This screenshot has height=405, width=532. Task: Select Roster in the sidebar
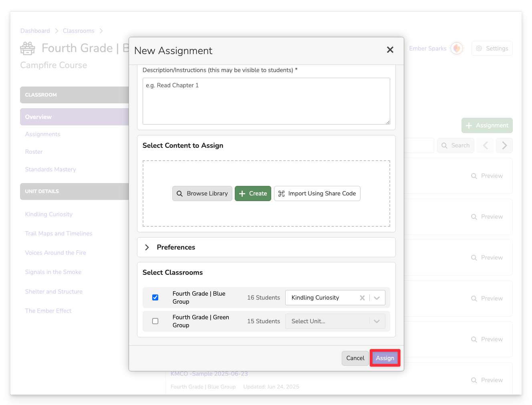tap(34, 152)
